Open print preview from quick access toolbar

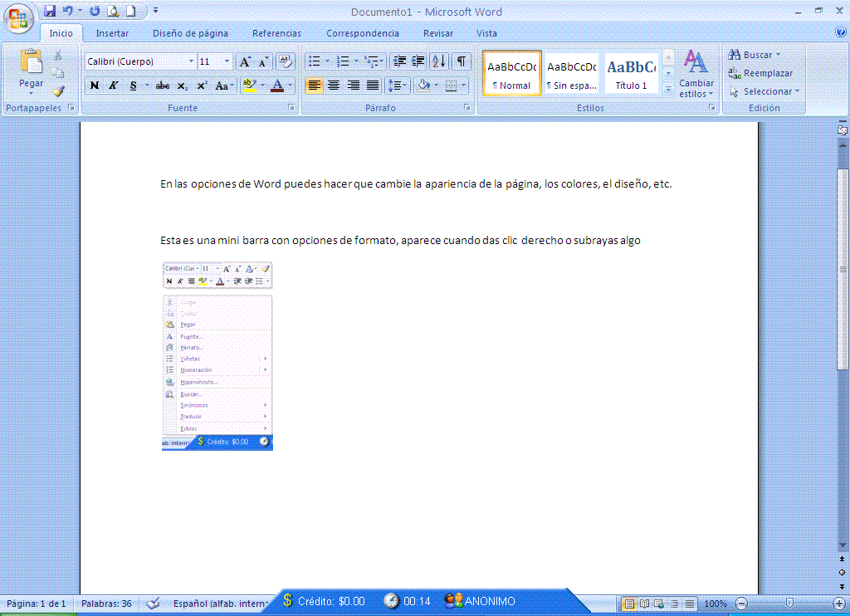(x=113, y=11)
